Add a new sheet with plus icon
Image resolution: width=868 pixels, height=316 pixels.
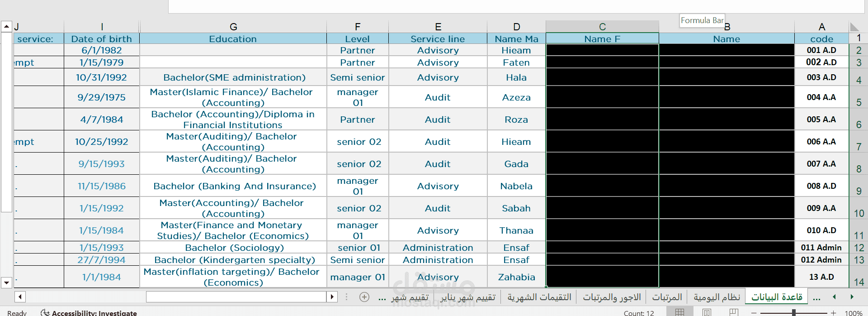tap(364, 297)
